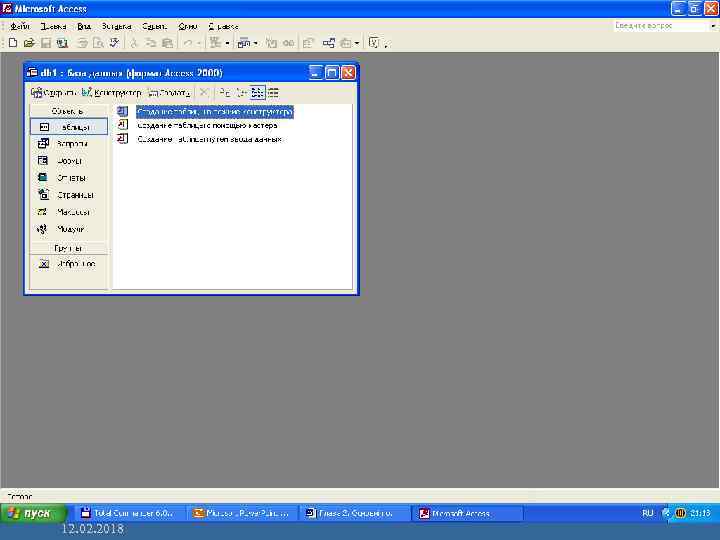Viewport: 720px width, 540px height.
Task: Click the Properties toolbar icon
Action: (x=308, y=43)
